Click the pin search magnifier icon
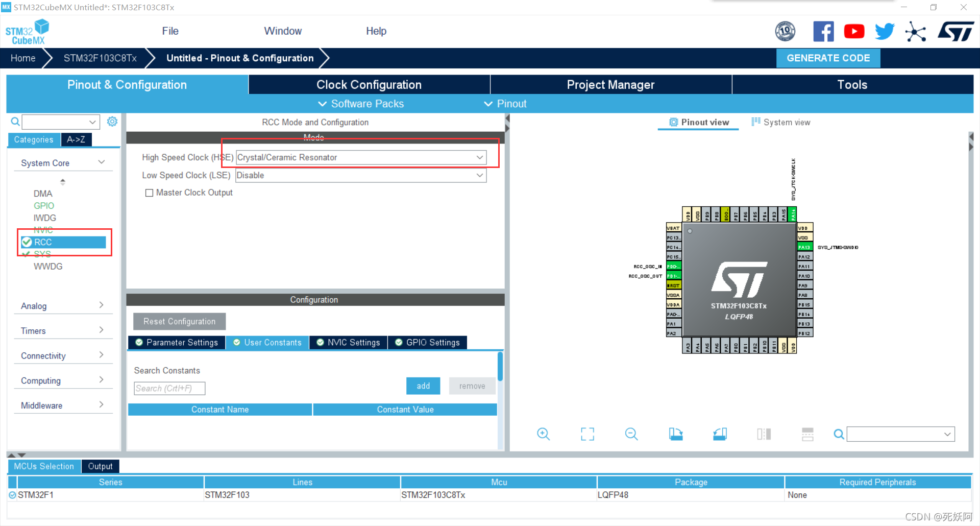Image resolution: width=980 pixels, height=526 pixels. tap(839, 434)
